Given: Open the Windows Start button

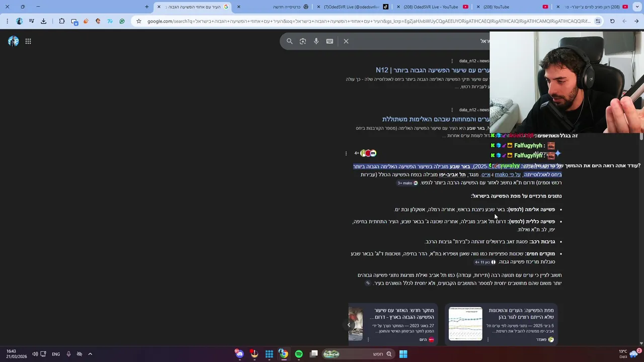Looking at the screenshot, I should pos(403,354).
